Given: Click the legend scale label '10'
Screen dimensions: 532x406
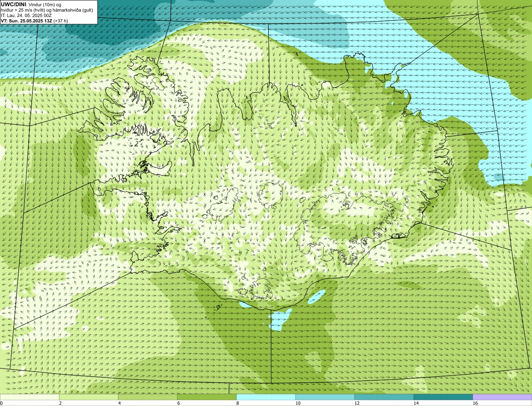Looking at the screenshot, I should pyautogui.click(x=298, y=403).
